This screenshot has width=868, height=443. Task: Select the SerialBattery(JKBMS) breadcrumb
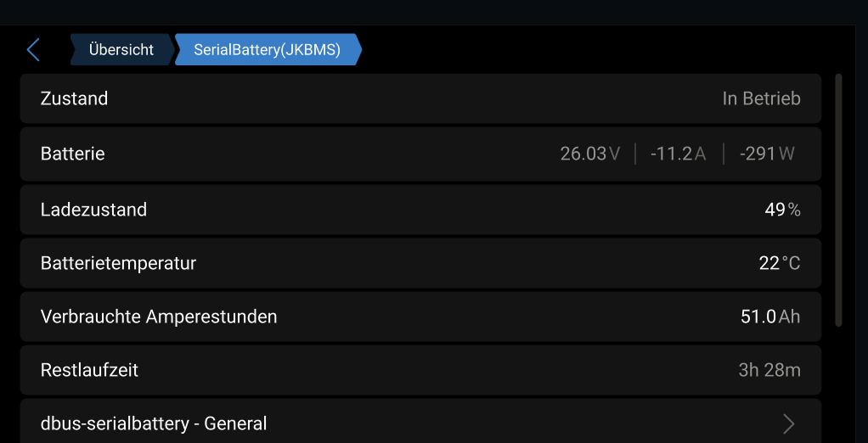267,50
